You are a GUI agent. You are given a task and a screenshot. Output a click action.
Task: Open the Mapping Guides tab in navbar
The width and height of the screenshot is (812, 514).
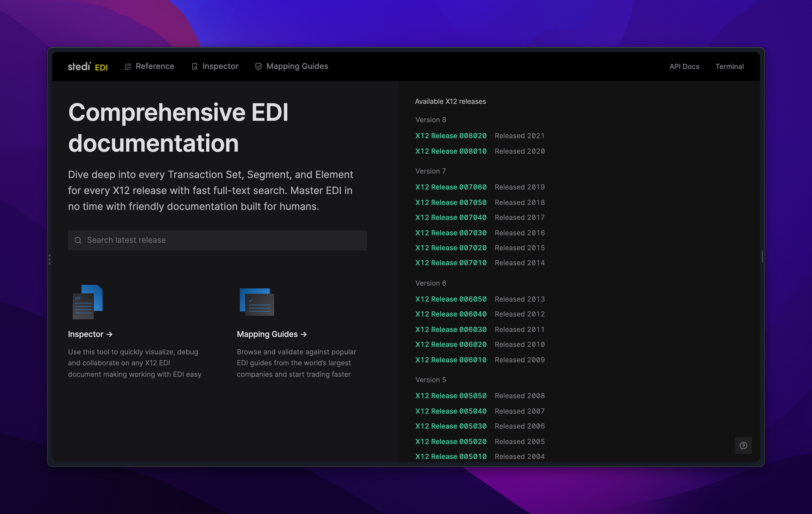pos(291,66)
